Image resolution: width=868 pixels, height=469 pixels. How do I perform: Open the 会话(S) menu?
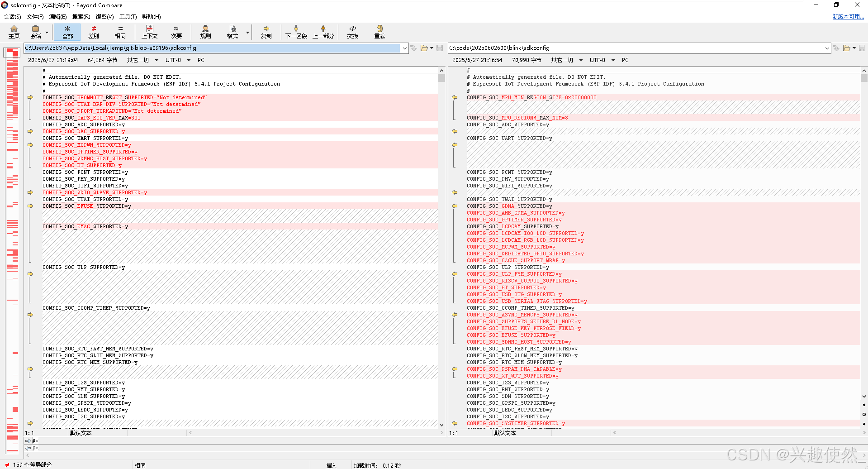click(x=13, y=17)
